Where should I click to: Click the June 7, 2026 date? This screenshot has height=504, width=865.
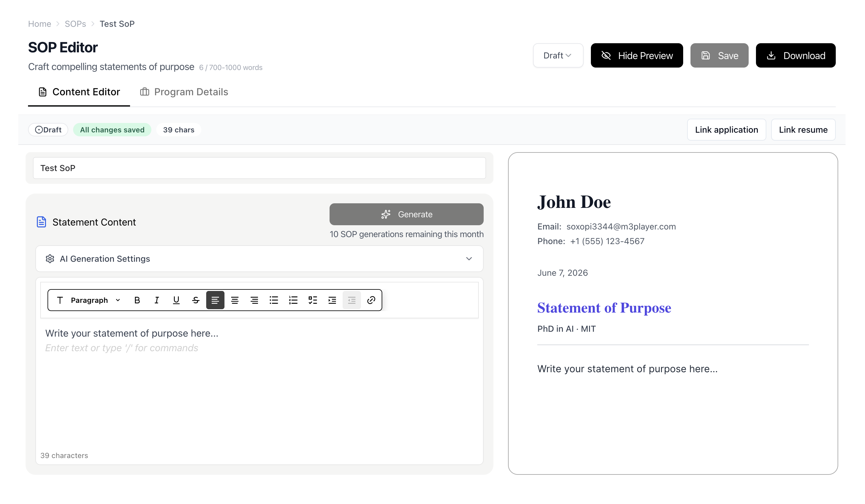click(x=563, y=273)
